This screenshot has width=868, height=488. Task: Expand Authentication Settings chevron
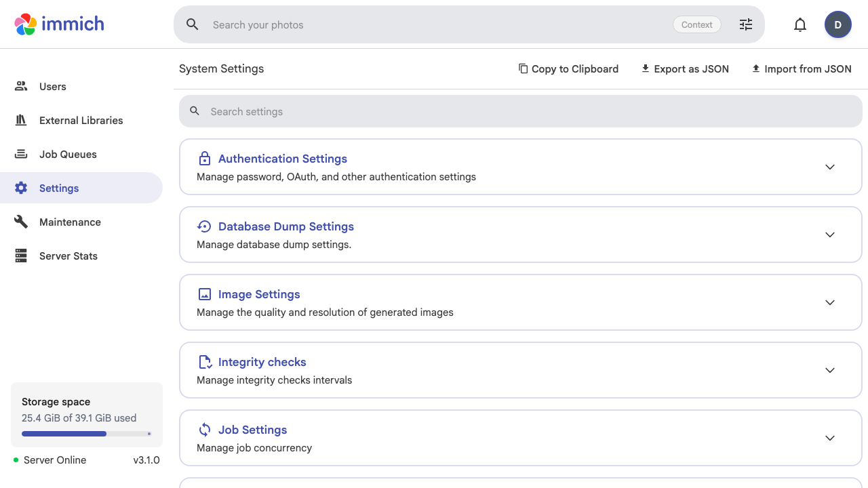tap(830, 167)
